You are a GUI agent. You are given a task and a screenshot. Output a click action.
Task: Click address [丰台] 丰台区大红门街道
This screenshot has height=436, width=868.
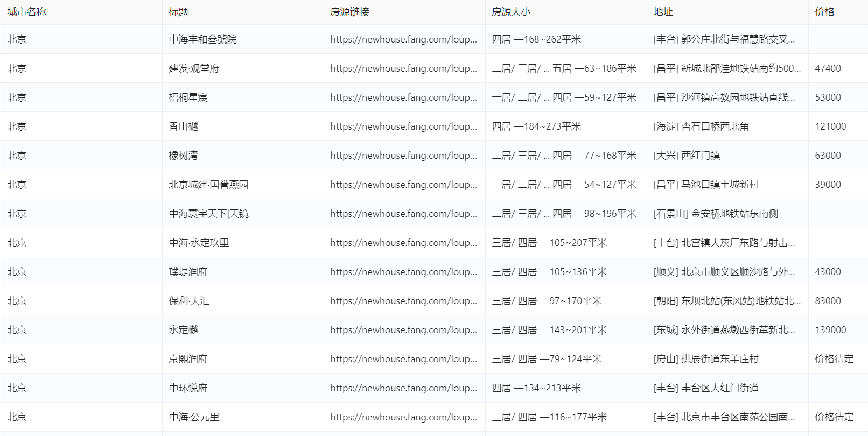pyautogui.click(x=706, y=388)
